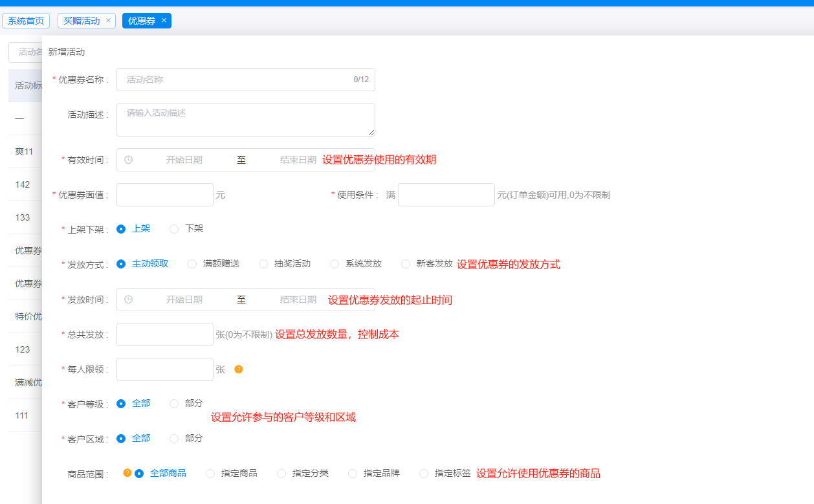
Task: Switch to the 买赠活动 tab
Action: click(82, 21)
